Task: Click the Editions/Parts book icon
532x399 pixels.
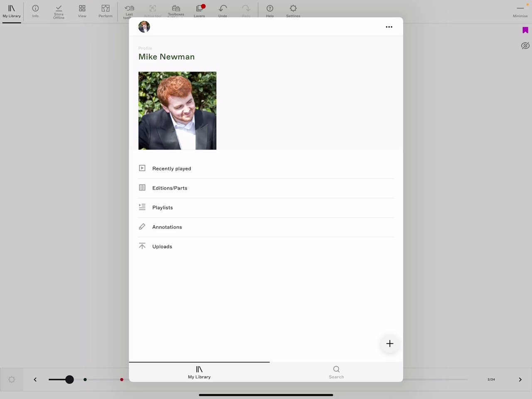Action: (142, 188)
